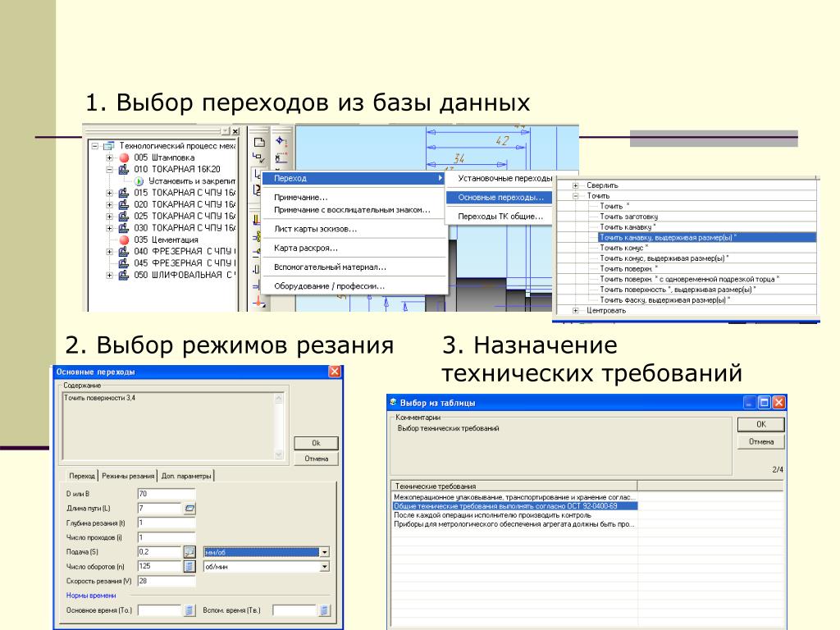Click the Скорость резания (V) field

(x=166, y=581)
